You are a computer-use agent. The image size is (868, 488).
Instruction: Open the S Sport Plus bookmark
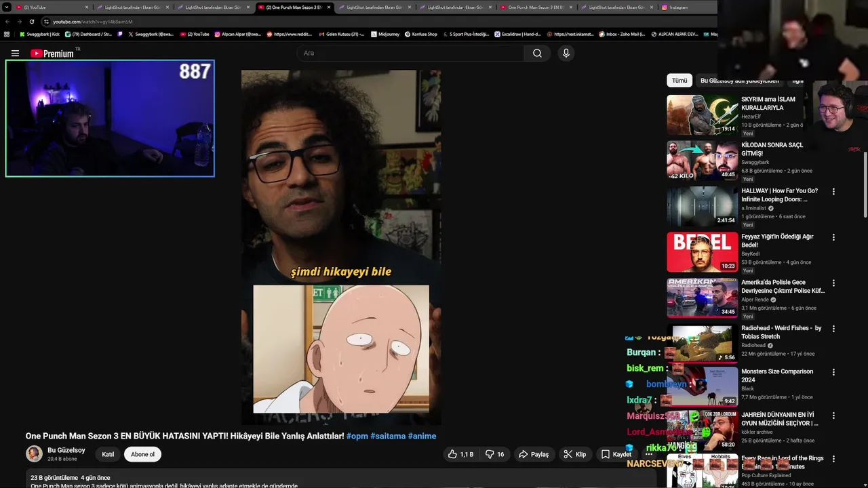click(x=465, y=34)
